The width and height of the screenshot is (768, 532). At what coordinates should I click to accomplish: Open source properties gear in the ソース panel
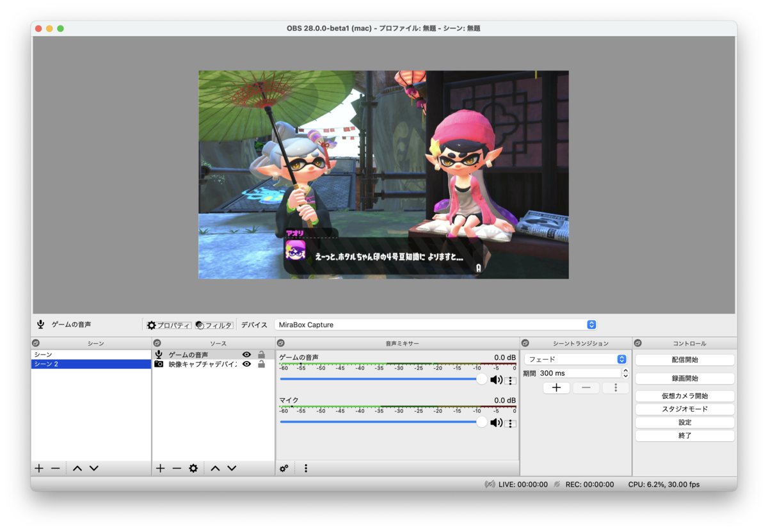(x=193, y=469)
